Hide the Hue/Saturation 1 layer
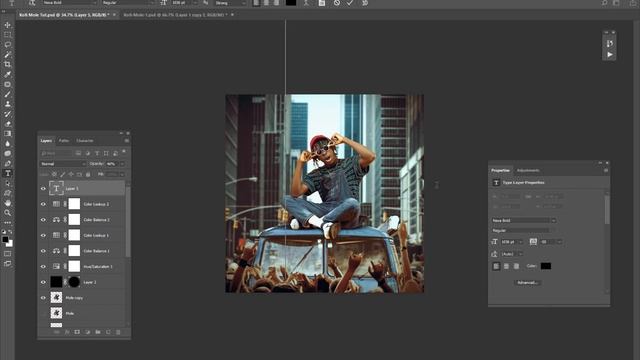This screenshot has height=360, width=640. (x=43, y=267)
